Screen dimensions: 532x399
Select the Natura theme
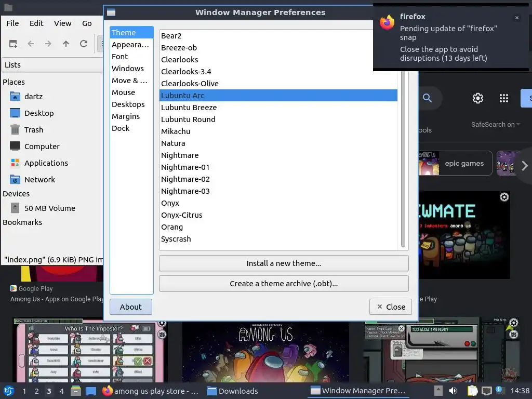click(278, 143)
